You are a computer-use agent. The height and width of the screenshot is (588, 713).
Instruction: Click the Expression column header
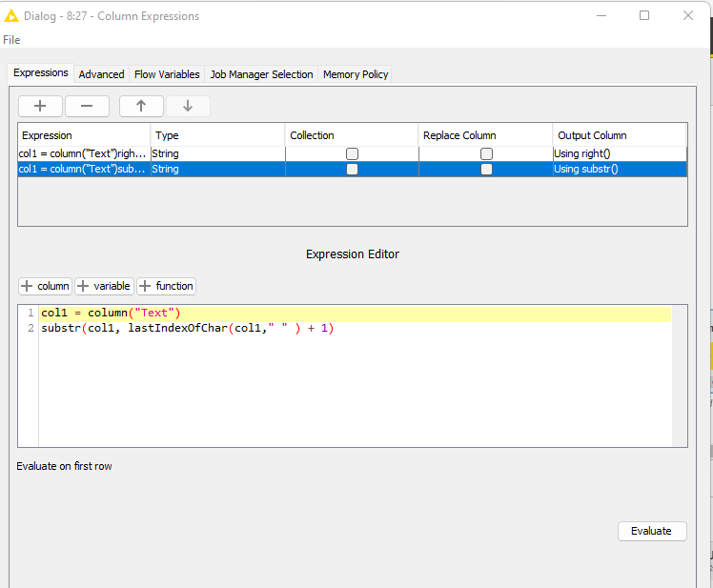[x=84, y=135]
